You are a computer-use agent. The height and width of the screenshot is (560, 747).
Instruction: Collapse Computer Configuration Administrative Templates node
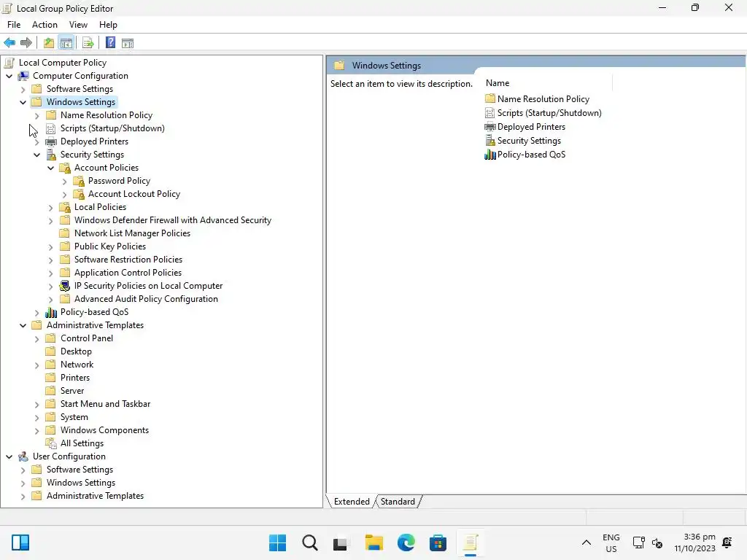[x=23, y=325]
